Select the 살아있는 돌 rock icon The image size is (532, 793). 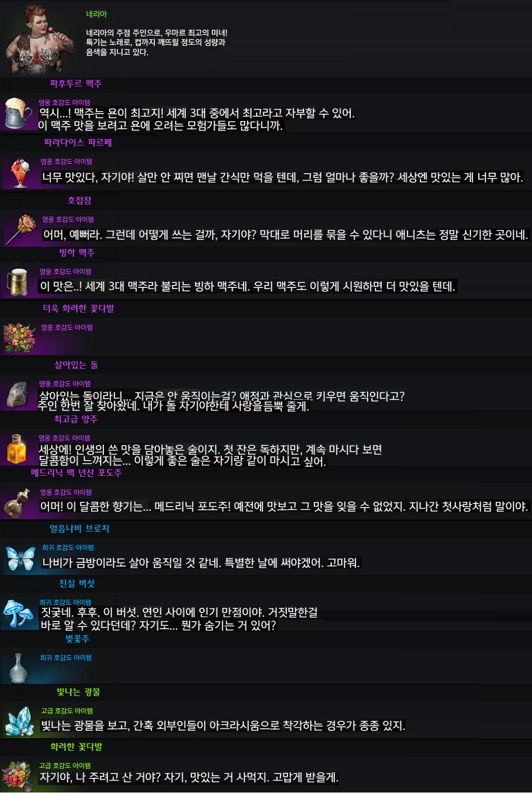(18, 394)
